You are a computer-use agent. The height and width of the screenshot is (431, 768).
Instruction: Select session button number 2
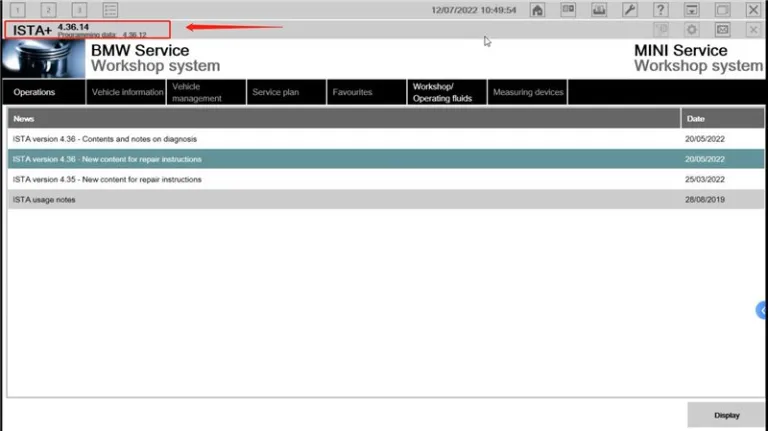pos(48,10)
